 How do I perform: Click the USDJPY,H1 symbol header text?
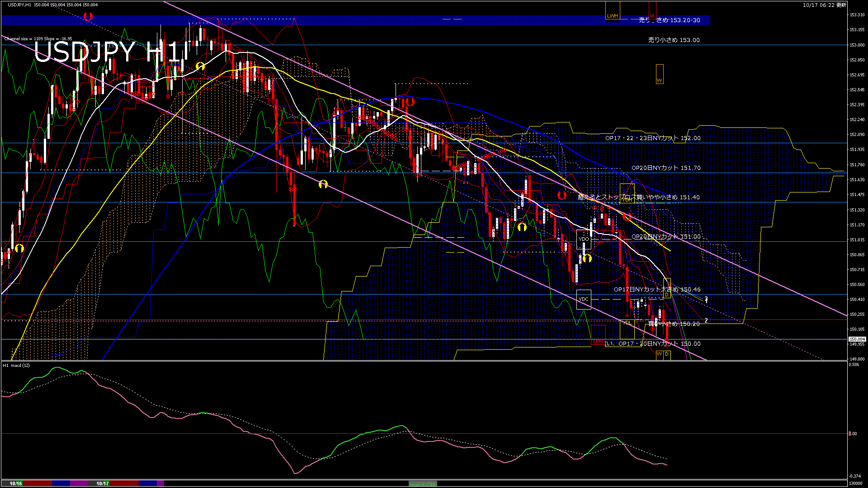[x=19, y=5]
